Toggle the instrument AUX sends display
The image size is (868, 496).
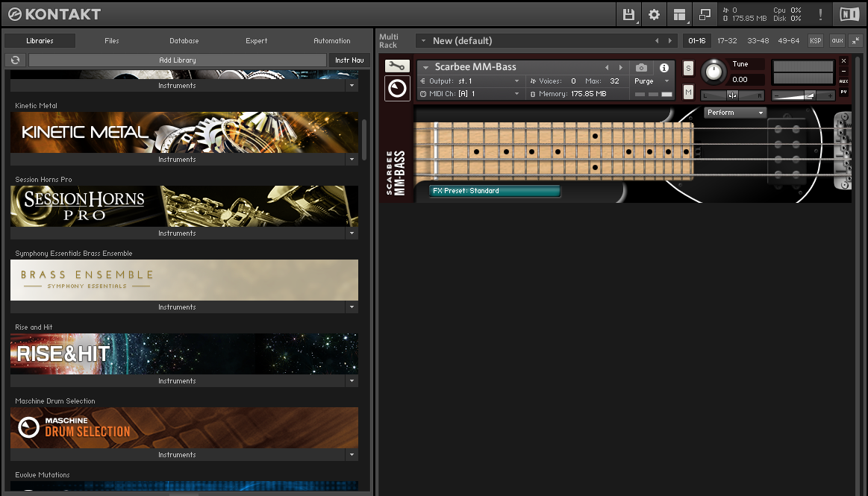[843, 81]
